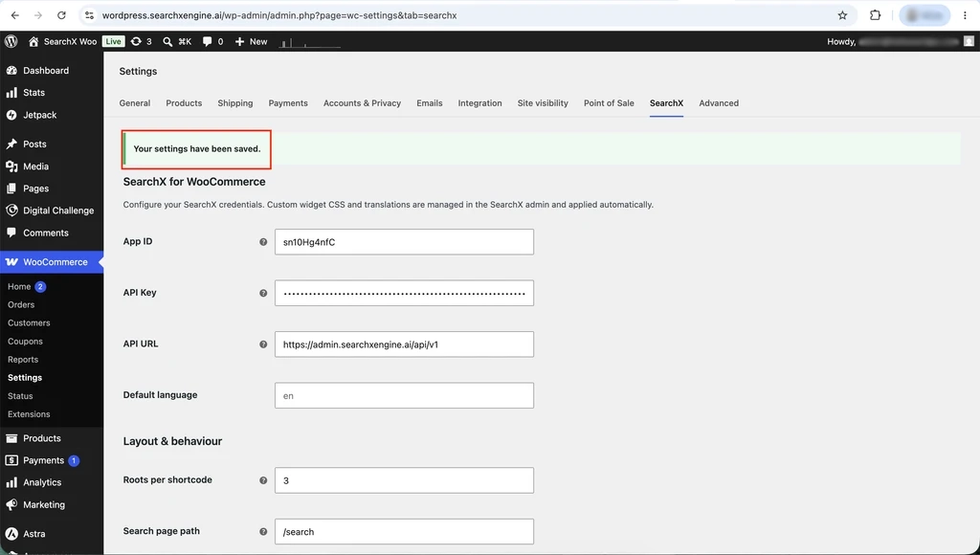Click Search page path help icon
Screen dimensions: 980x555
coord(263,532)
